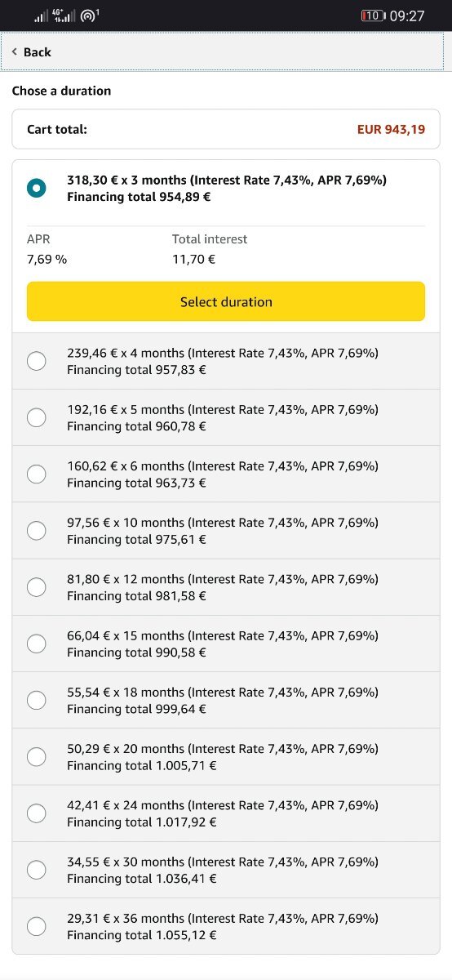Image resolution: width=452 pixels, height=980 pixels.
Task: Tap the Back link text
Action: pos(38,52)
